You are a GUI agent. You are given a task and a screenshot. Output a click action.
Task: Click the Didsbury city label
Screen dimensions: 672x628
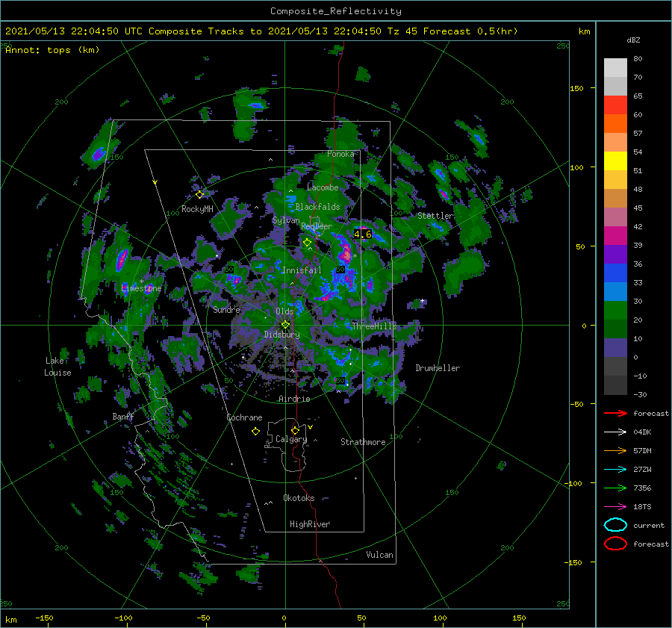click(x=281, y=335)
